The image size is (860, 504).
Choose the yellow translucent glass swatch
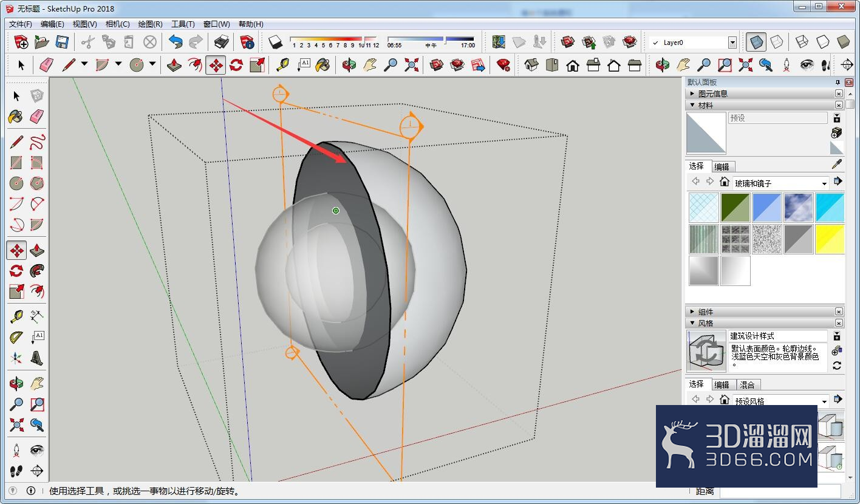tap(830, 239)
